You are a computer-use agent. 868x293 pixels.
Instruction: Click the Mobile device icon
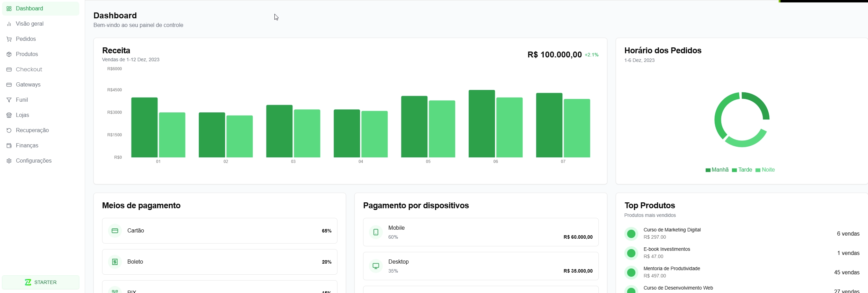(376, 232)
